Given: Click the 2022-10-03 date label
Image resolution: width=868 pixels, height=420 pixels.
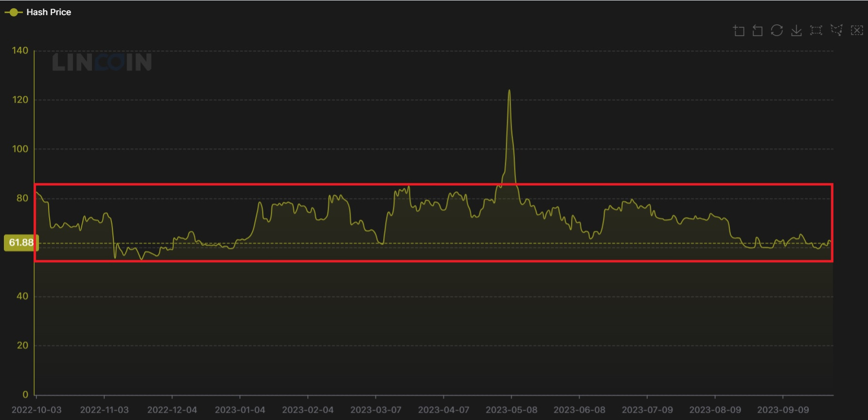Looking at the screenshot, I should tap(36, 410).
